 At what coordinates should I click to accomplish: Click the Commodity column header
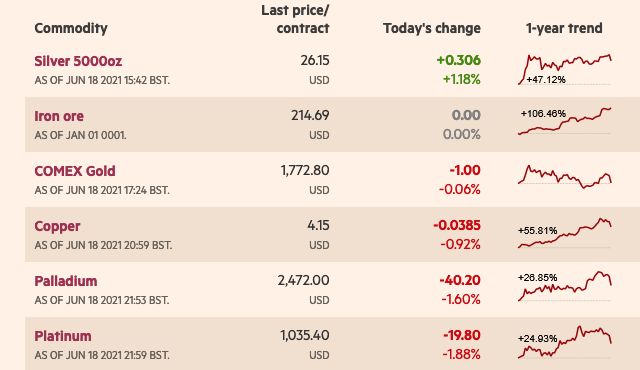coord(71,29)
